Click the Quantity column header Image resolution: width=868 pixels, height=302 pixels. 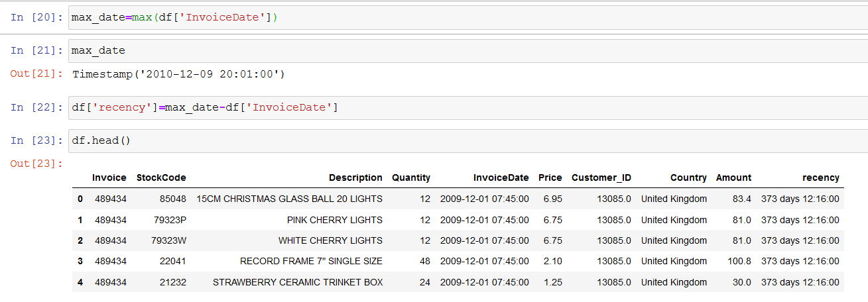[411, 177]
